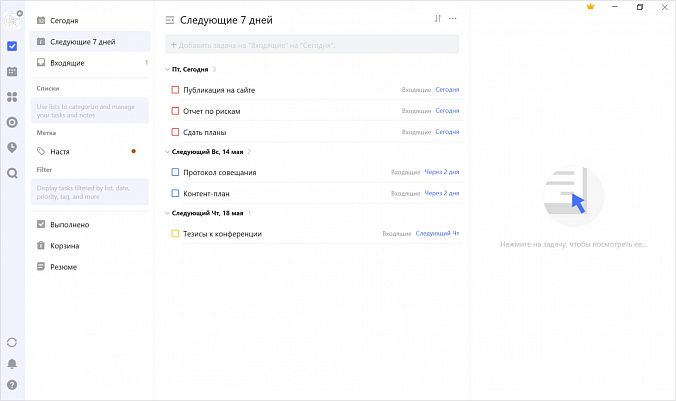676x401 pixels.
Task: Check off task Контент-план
Action: (175, 194)
